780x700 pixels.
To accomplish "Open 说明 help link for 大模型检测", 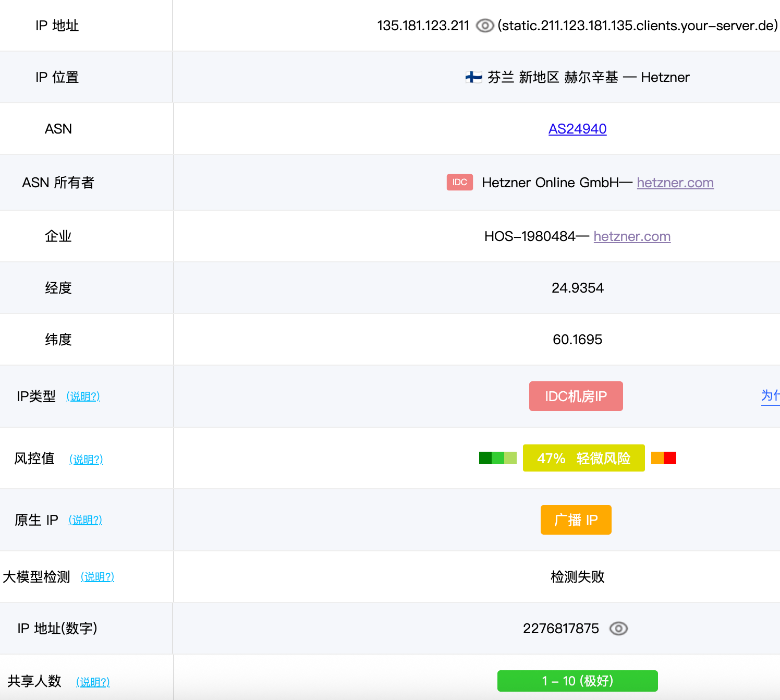I will click(x=97, y=577).
